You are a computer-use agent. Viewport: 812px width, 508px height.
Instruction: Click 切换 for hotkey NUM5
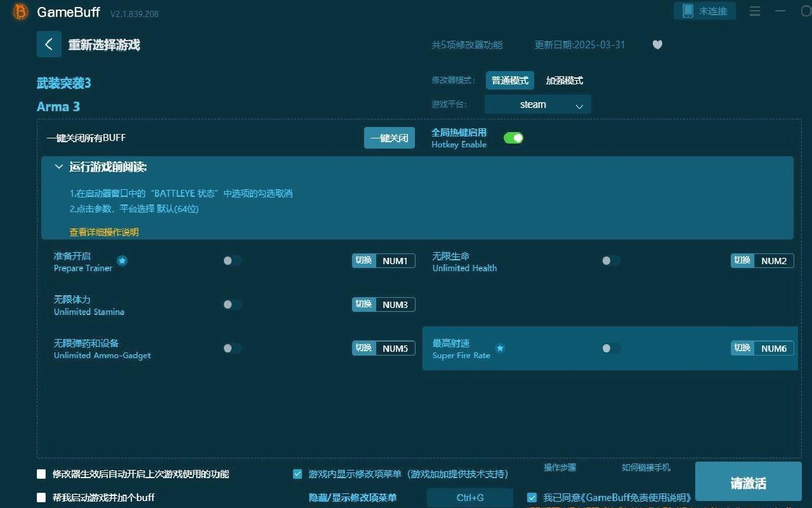point(364,348)
